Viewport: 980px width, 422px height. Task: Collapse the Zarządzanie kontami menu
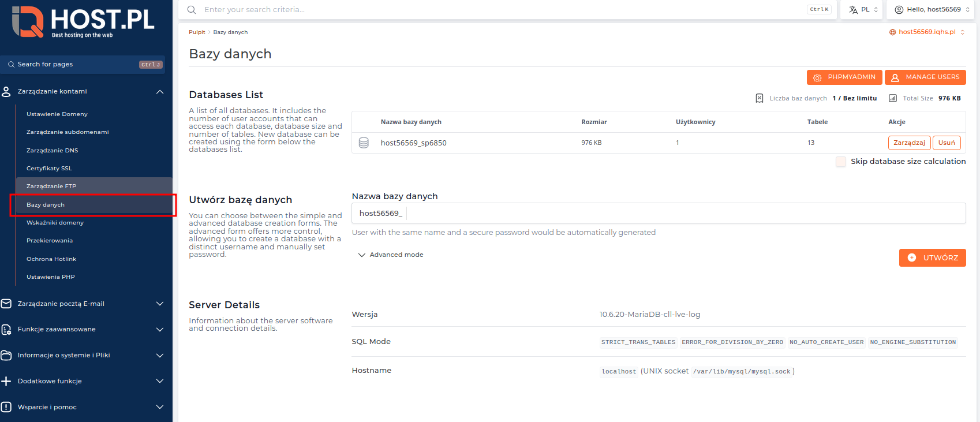(160, 92)
